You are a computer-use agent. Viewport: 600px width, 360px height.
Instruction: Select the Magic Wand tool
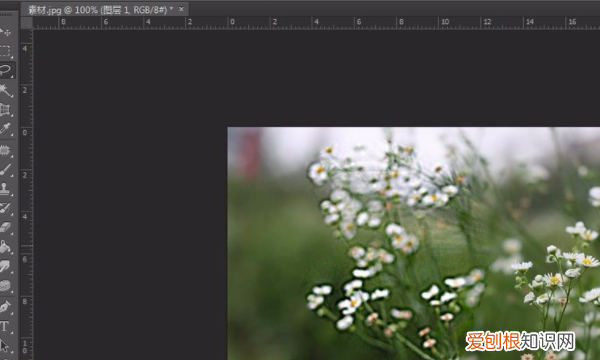[x=6, y=90]
